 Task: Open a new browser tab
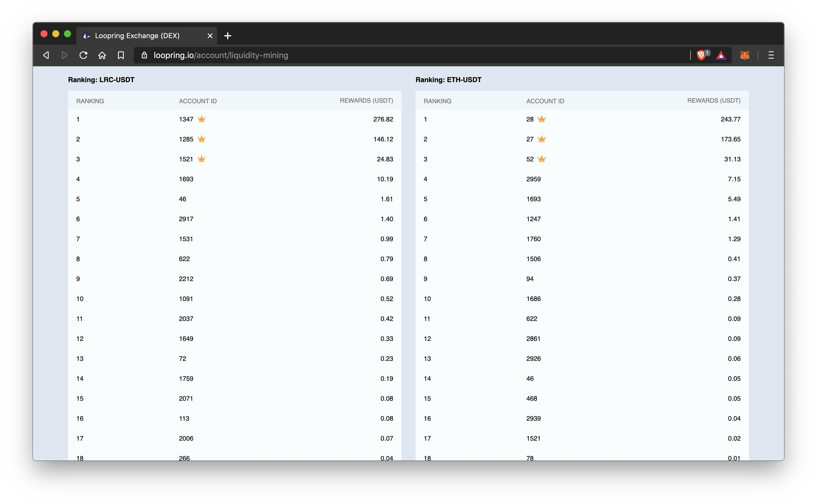[x=228, y=36]
